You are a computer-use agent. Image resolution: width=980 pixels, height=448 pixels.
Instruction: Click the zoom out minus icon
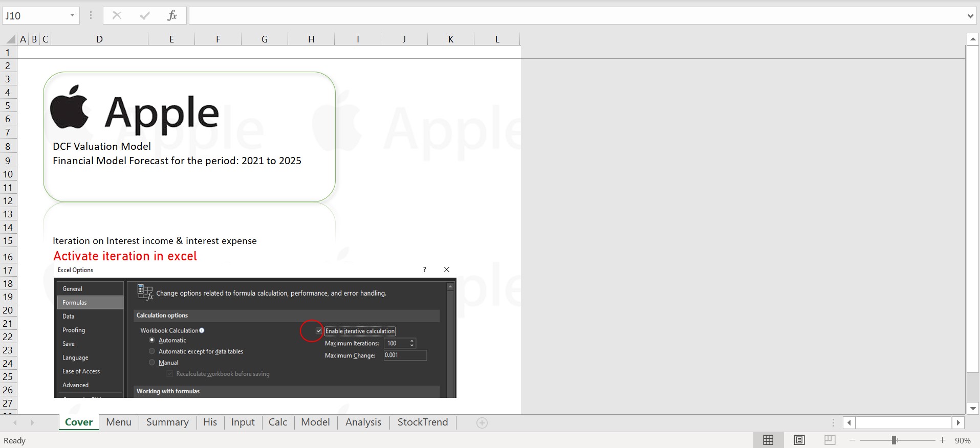[852, 440]
